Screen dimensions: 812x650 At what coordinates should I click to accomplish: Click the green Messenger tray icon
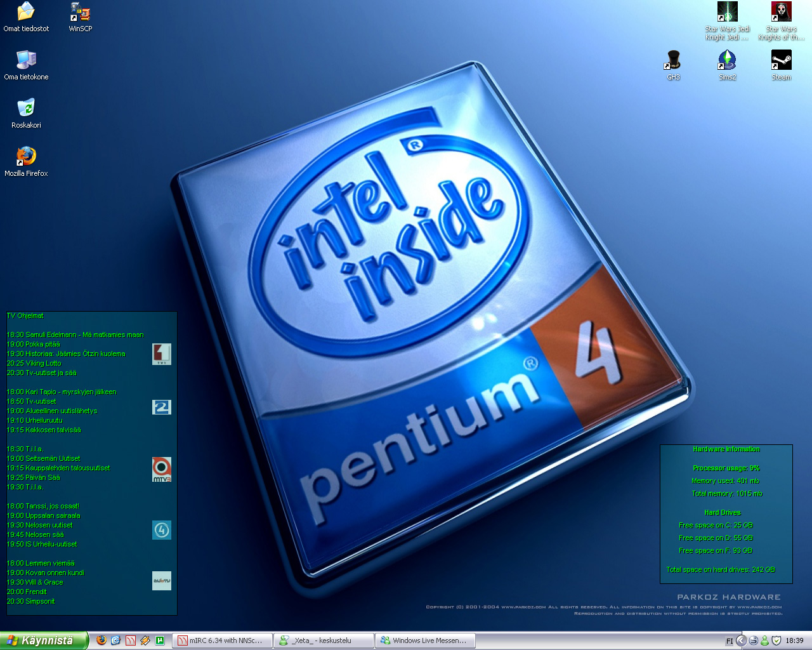tap(764, 640)
